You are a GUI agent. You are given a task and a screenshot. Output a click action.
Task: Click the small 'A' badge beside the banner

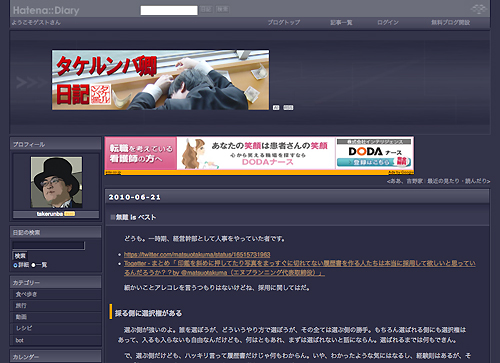276,107
